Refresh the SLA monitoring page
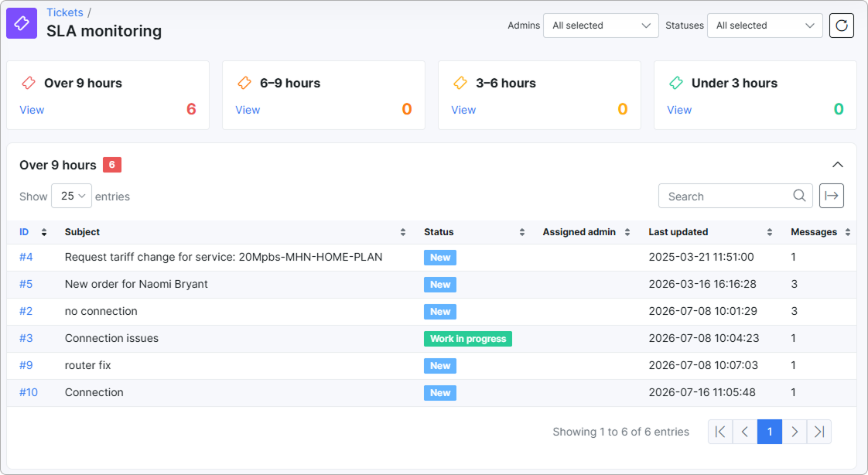Viewport: 868px width, 475px height. pos(842,26)
